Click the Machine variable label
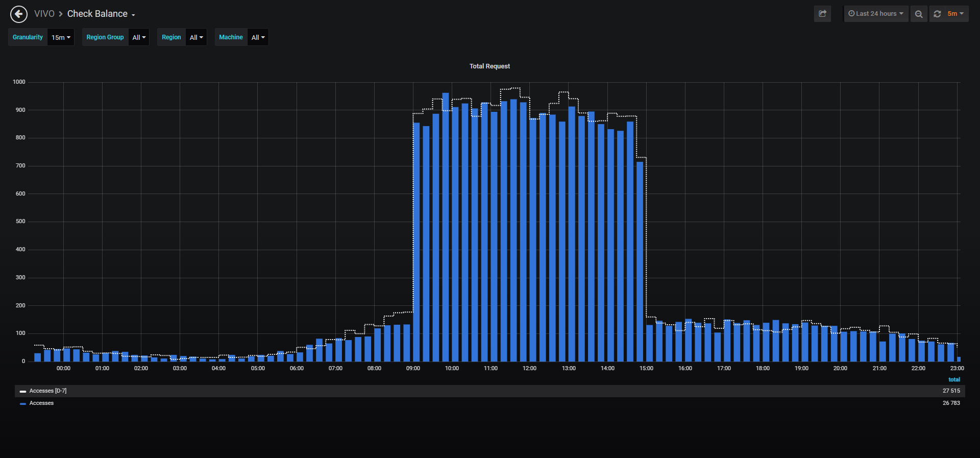Image resolution: width=980 pixels, height=458 pixels. click(231, 37)
